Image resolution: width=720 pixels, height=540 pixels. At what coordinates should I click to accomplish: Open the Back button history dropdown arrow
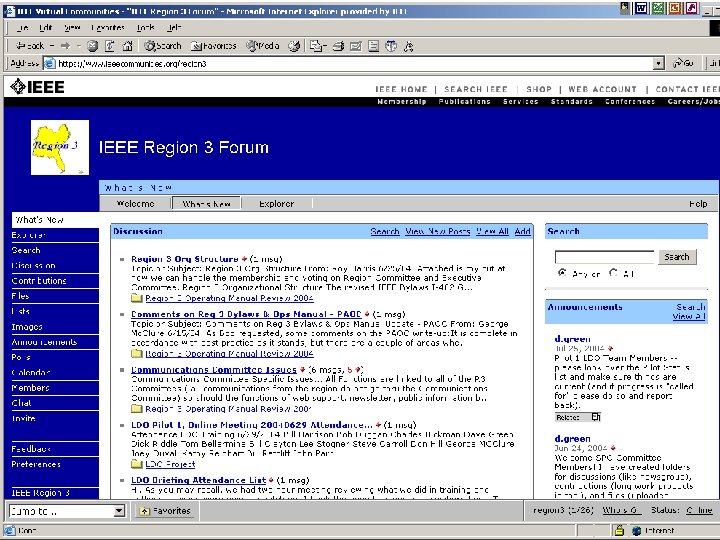tap(51, 46)
